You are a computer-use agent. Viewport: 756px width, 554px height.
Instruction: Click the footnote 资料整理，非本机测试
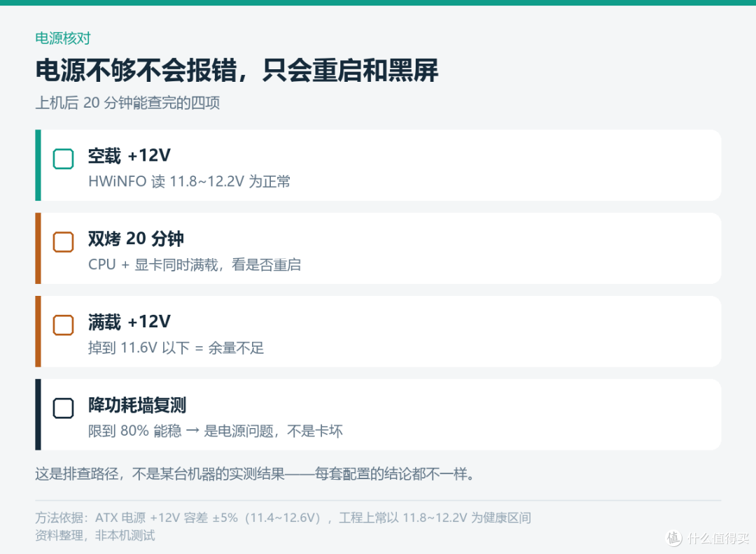(95, 536)
